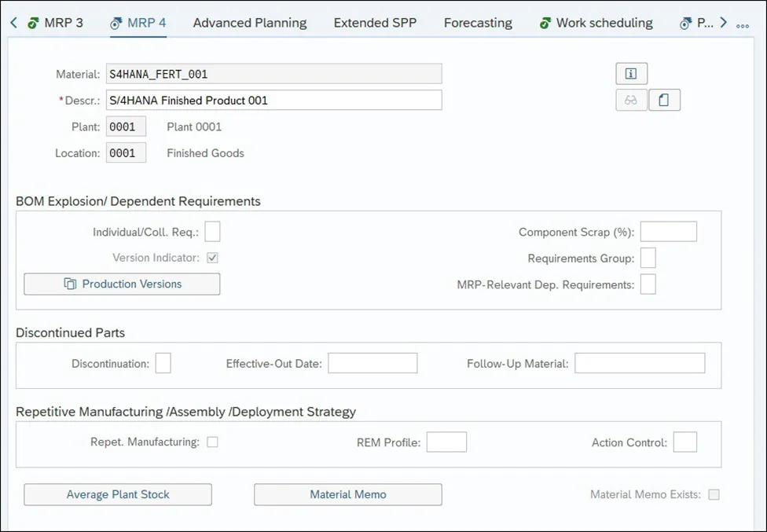
Task: Click the glasses display icon button
Action: point(631,101)
